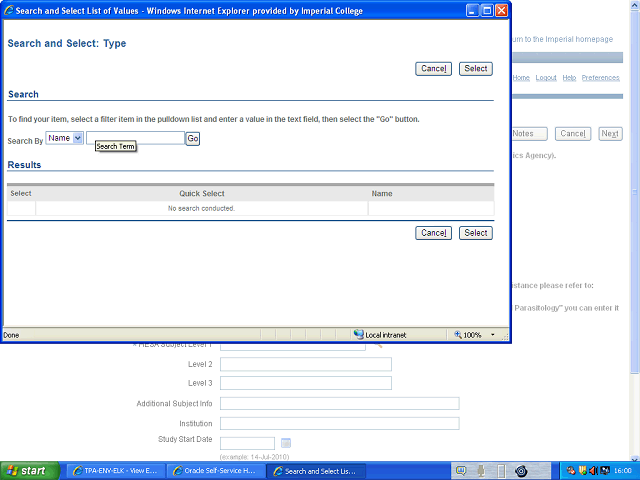Click the Search Term text field

coord(135,138)
